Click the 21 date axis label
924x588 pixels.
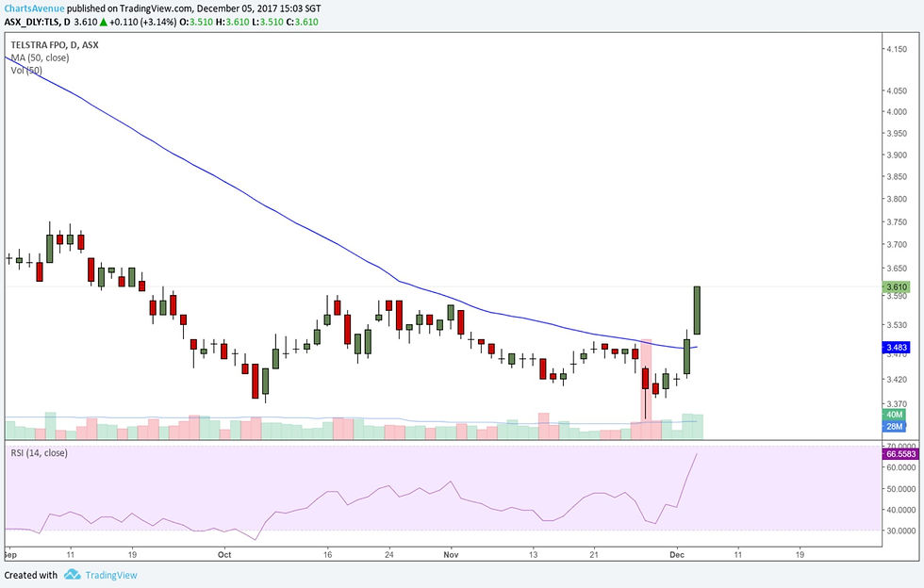[594, 554]
